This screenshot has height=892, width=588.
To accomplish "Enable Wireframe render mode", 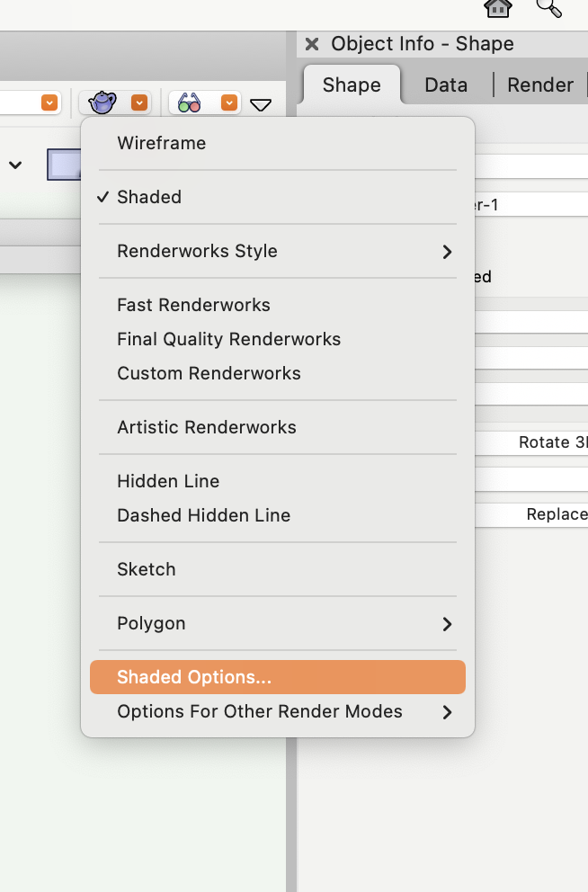I will [x=162, y=143].
